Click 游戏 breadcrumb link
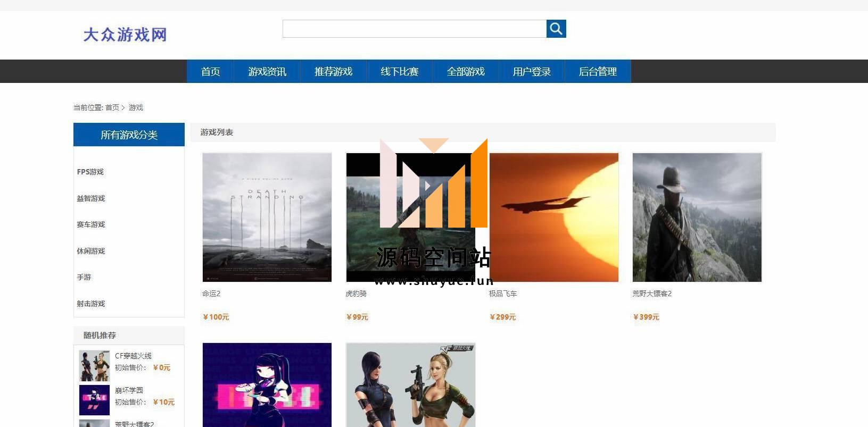Viewport: 868px width, 427px height. (136, 107)
